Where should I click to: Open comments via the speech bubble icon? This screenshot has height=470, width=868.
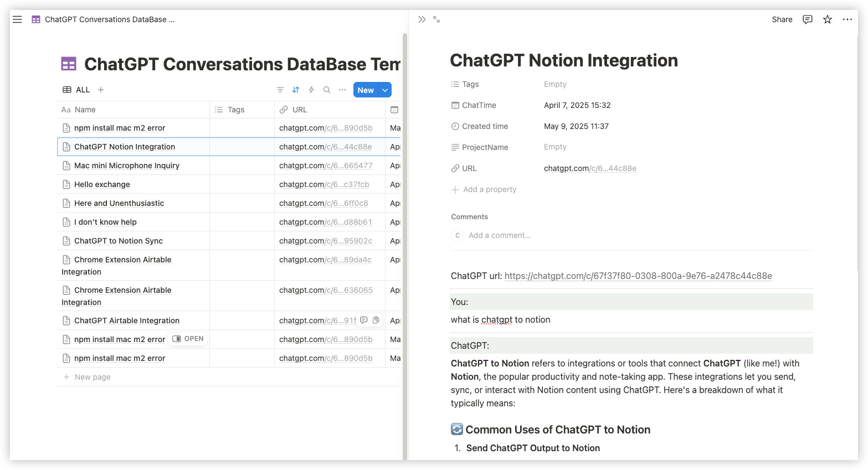point(807,19)
